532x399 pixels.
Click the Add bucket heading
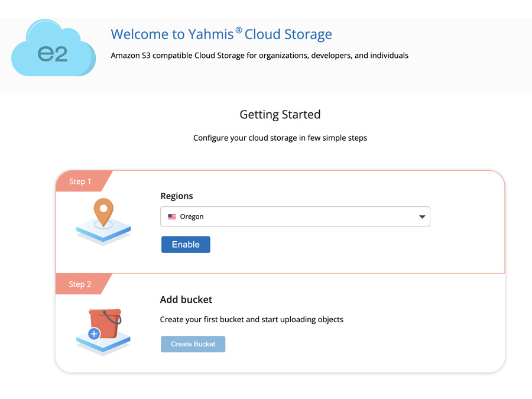pyautogui.click(x=186, y=300)
